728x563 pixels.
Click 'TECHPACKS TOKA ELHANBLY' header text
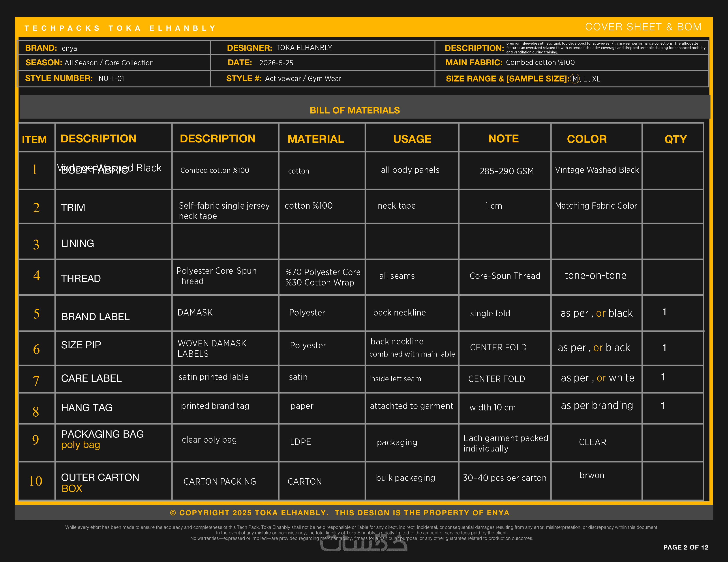(120, 28)
